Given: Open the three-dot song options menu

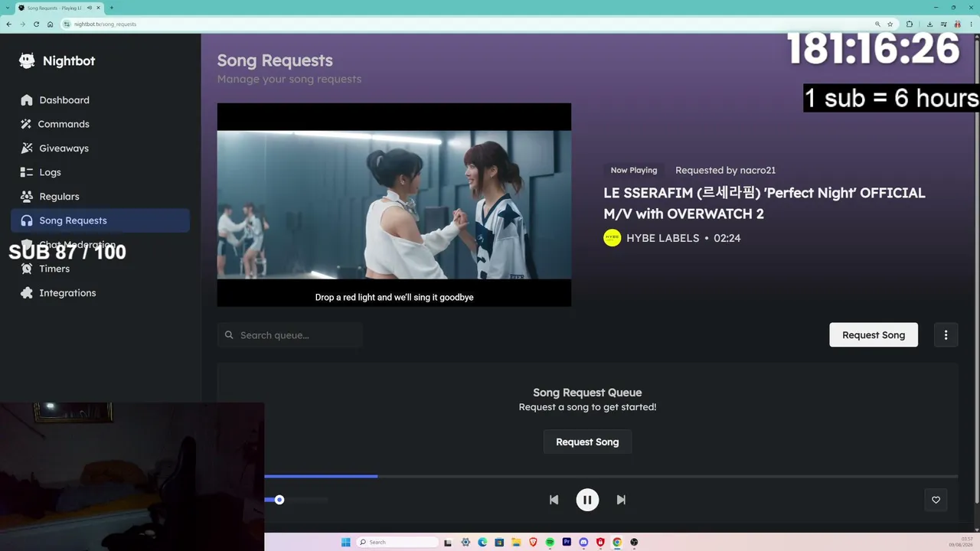Looking at the screenshot, I should pyautogui.click(x=946, y=334).
